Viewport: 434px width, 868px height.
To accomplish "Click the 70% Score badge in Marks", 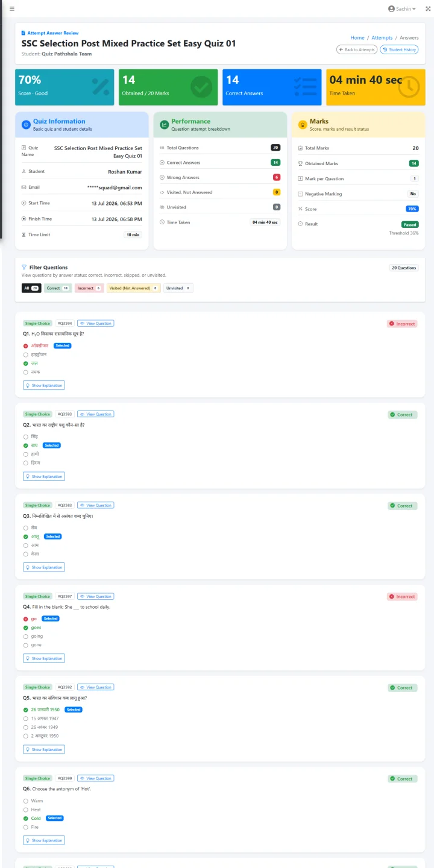I will pos(412,209).
